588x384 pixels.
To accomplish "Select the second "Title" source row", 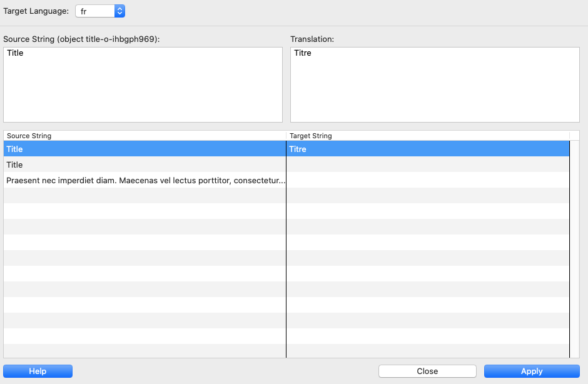I will point(144,164).
